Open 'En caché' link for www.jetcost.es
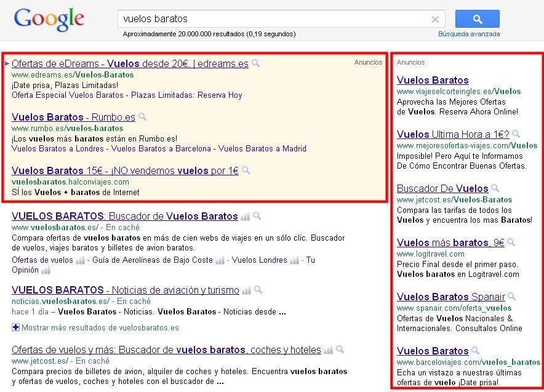 92,361
